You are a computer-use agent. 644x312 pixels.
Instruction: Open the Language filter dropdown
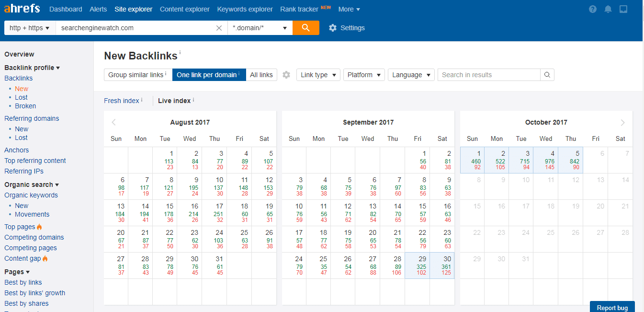coord(411,75)
